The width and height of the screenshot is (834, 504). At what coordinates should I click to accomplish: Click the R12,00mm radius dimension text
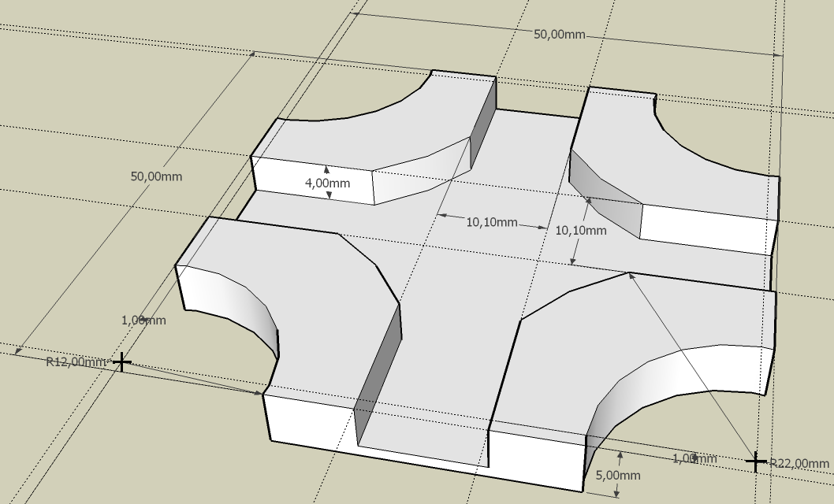click(76, 362)
